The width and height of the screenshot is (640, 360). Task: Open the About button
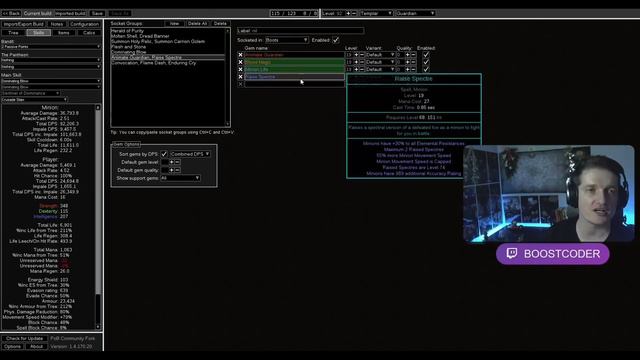coord(36,347)
